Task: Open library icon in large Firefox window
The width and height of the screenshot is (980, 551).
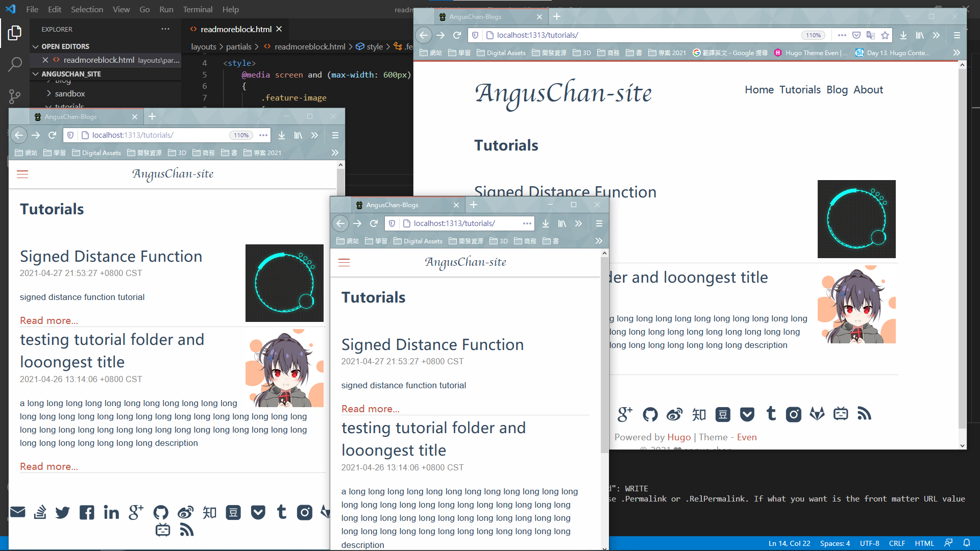Action: pyautogui.click(x=920, y=35)
